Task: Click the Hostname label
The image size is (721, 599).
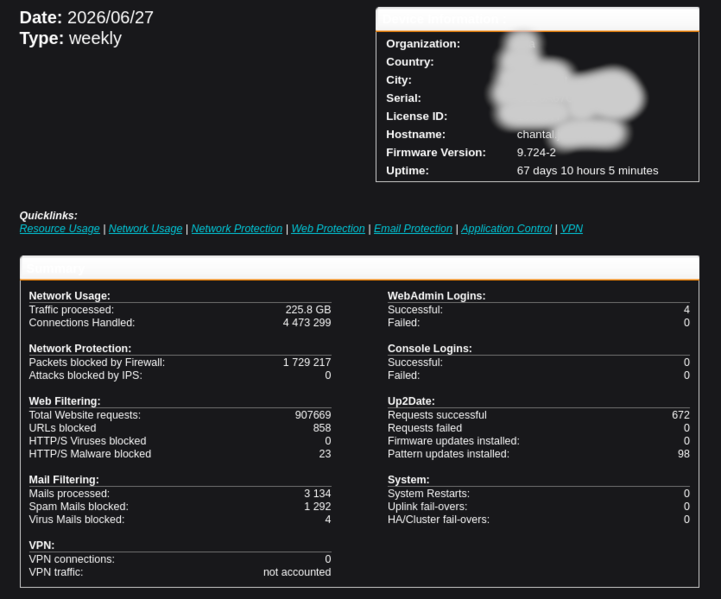Action: coord(416,135)
